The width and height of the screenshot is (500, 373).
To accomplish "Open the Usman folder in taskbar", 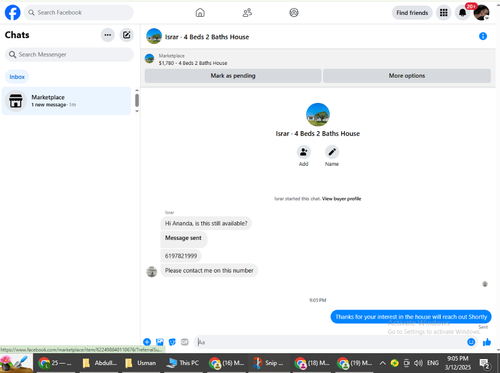I will 140,363.
